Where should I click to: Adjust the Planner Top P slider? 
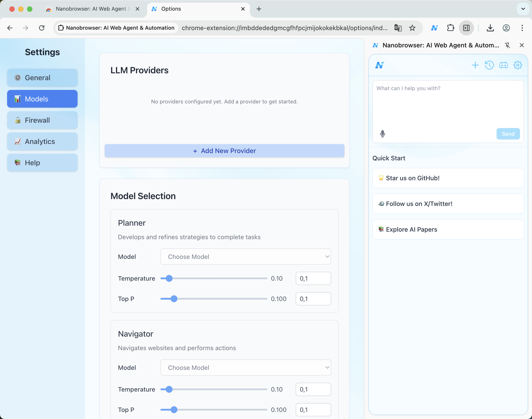[x=214, y=299]
